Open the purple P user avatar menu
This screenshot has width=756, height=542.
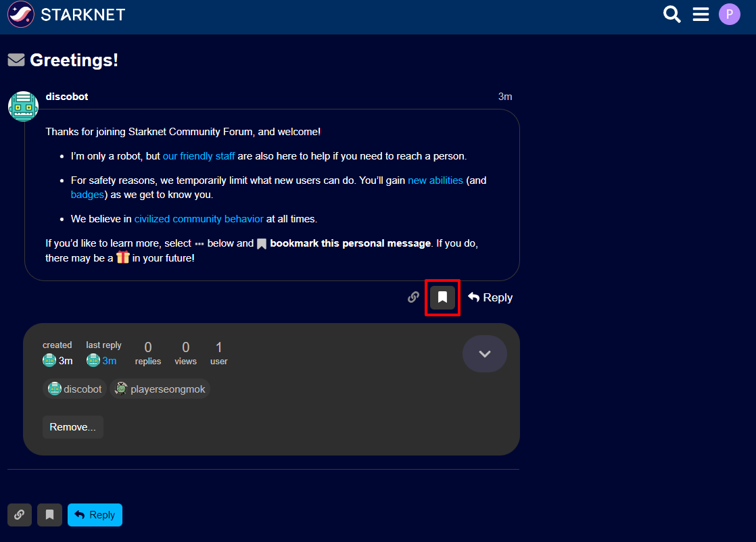(x=729, y=14)
